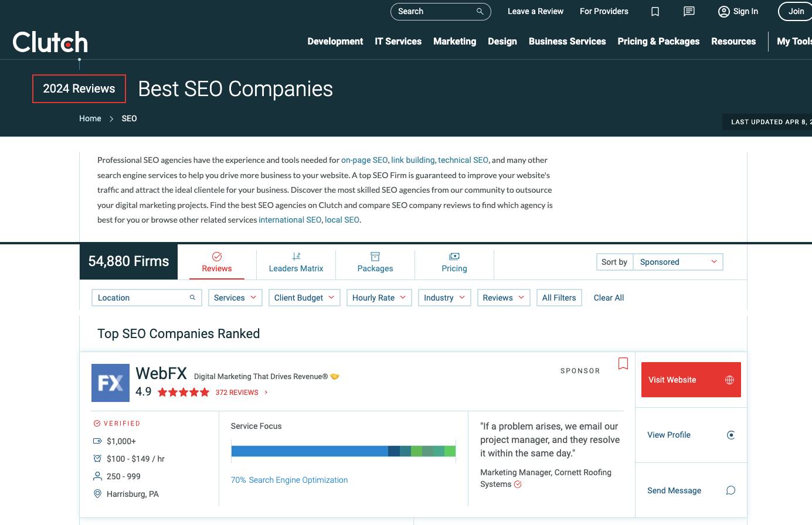Click the Pricing money icon
This screenshot has width=812, height=525.
454,257
